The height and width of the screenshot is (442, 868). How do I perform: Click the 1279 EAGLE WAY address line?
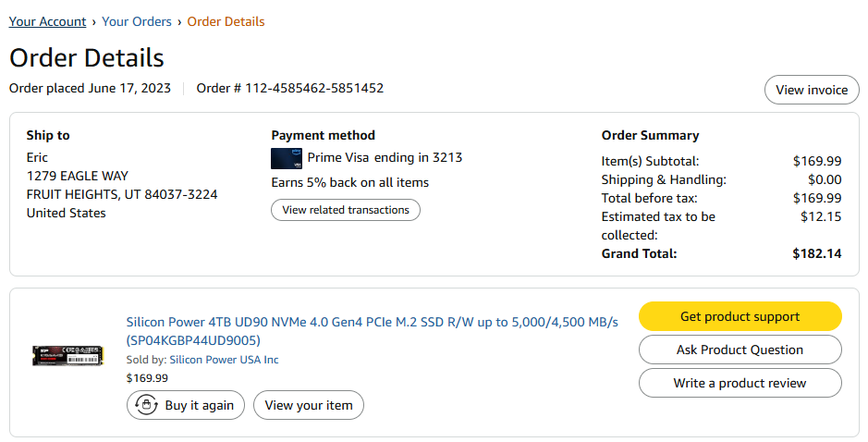(x=78, y=176)
